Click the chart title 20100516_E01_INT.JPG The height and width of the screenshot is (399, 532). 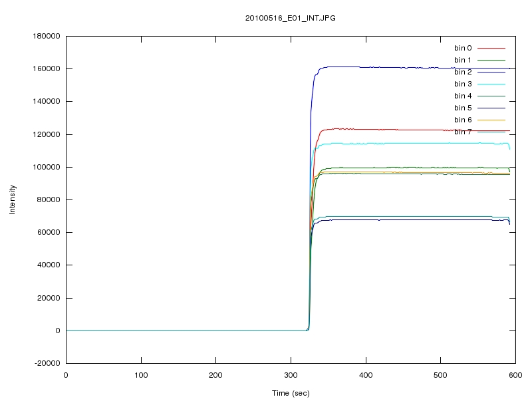tap(291, 18)
